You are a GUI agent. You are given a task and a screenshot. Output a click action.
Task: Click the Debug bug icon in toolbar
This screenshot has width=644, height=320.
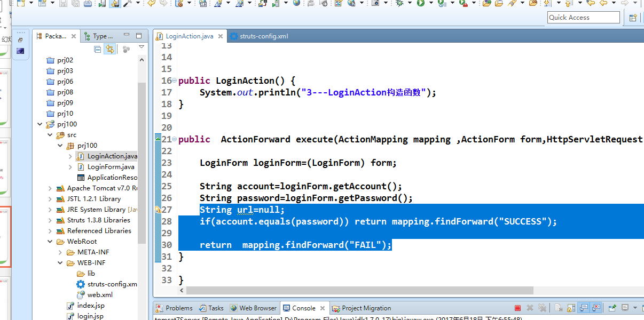(399, 3)
